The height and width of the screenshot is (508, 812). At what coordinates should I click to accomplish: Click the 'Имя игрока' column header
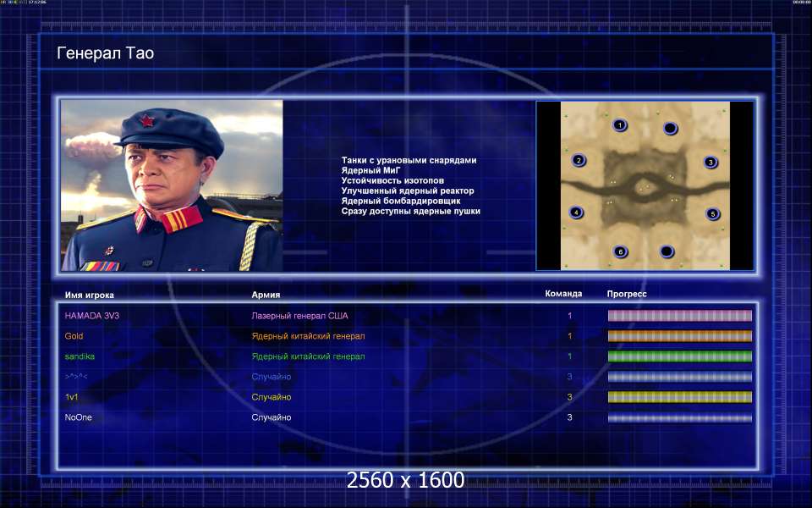(89, 295)
